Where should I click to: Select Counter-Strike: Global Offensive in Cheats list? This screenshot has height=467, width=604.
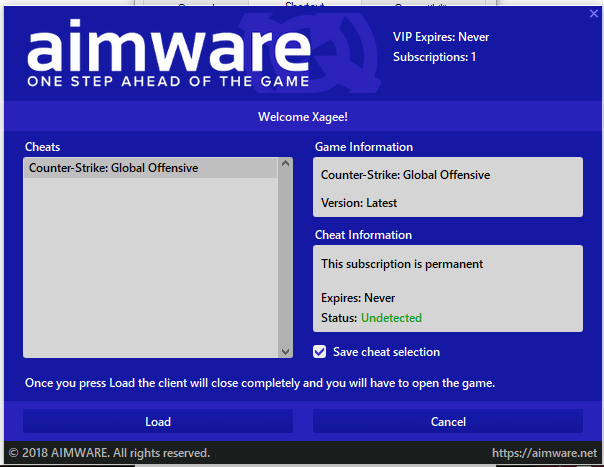(x=150, y=168)
